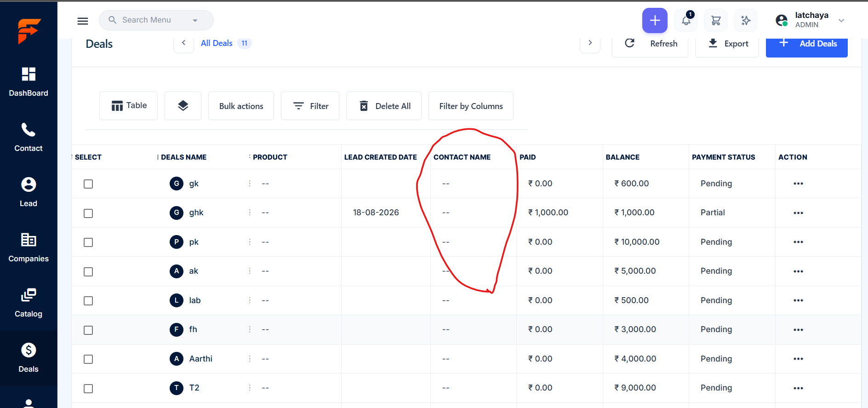Click the BALANCE column header
The height and width of the screenshot is (408, 868).
click(x=622, y=157)
